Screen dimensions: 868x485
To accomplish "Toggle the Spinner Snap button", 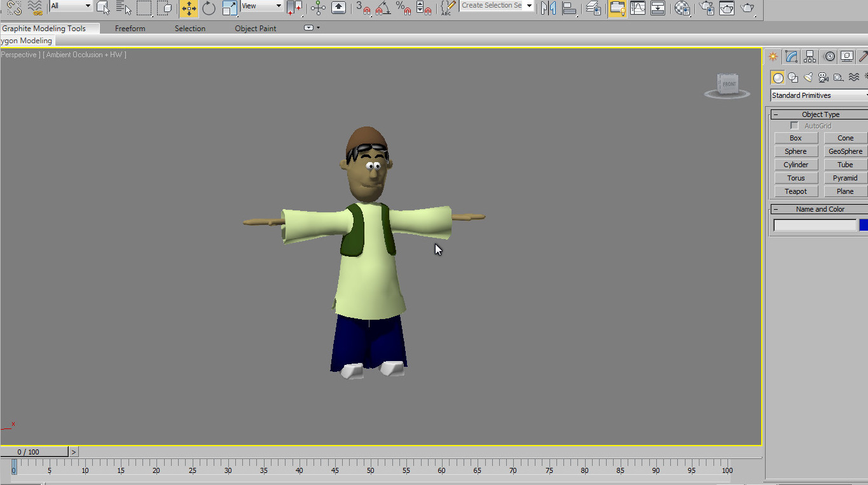I will tap(424, 8).
